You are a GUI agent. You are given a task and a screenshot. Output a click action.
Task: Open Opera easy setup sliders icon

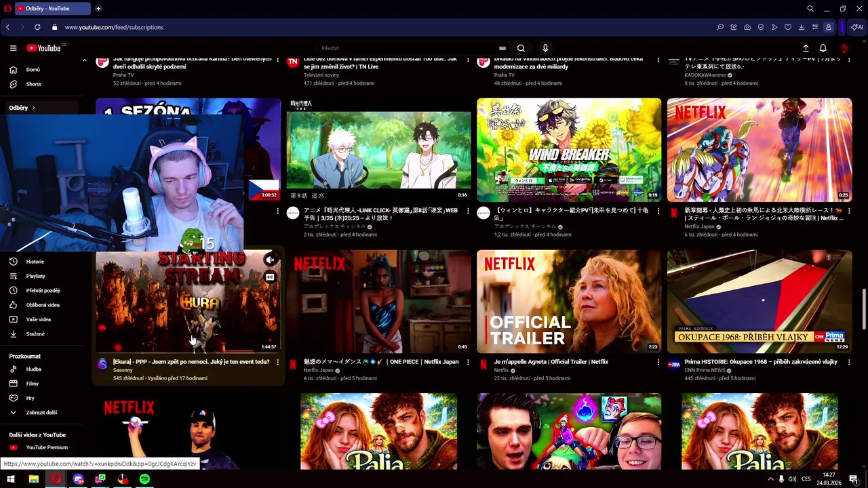(x=815, y=27)
